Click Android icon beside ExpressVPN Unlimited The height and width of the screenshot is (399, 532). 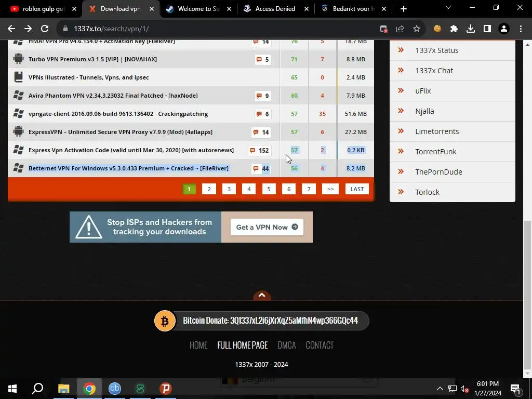coord(18,131)
